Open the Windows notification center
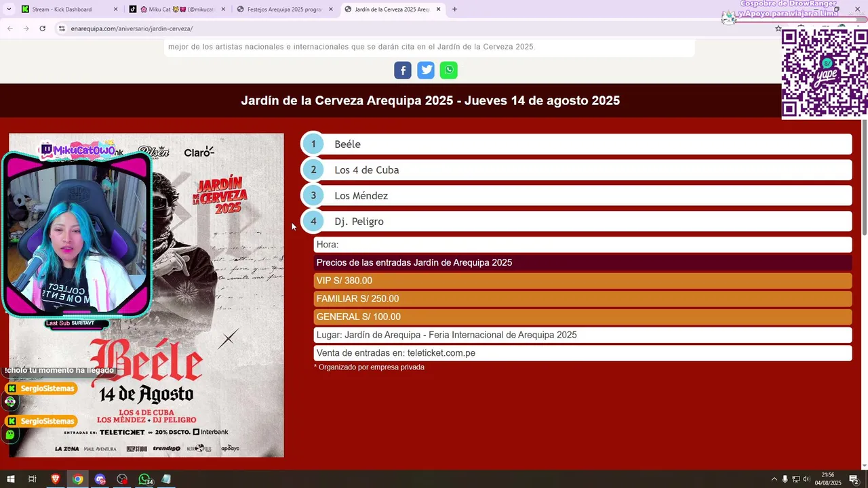The image size is (868, 488). [x=854, y=479]
